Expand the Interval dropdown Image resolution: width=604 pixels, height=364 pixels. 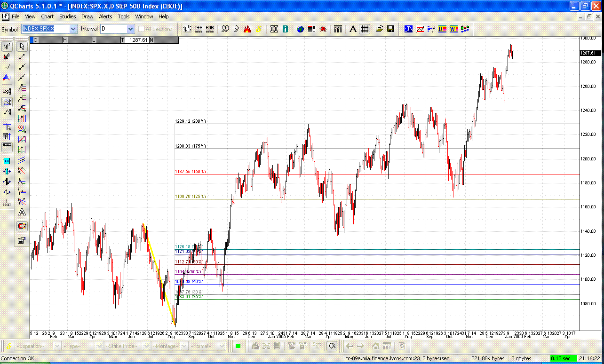pos(130,29)
